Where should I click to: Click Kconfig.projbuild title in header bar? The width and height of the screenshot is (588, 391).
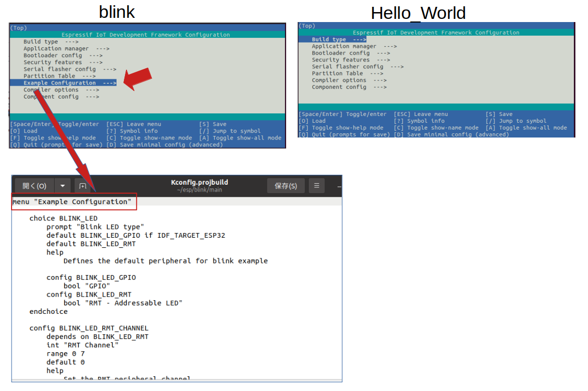coord(199,182)
